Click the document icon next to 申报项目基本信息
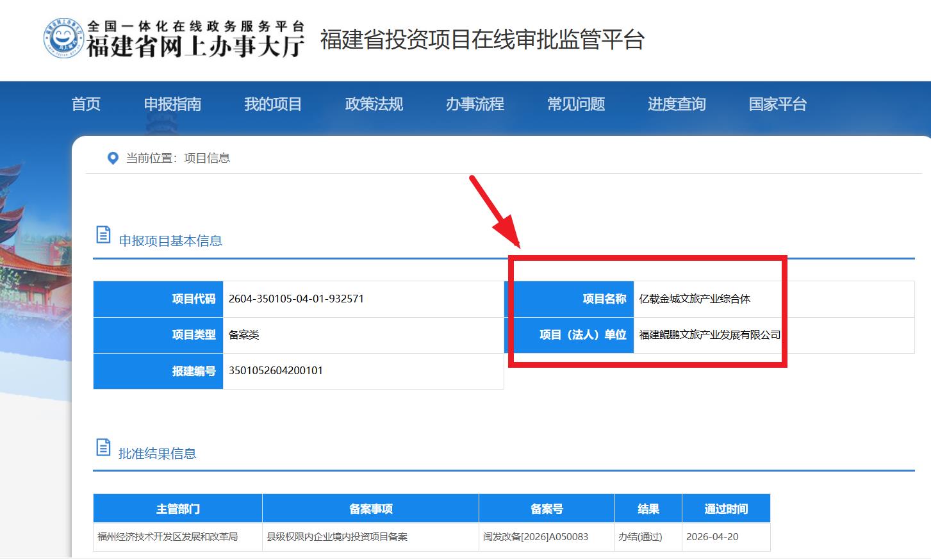Screen dimensions: 931x560 pyautogui.click(x=103, y=235)
